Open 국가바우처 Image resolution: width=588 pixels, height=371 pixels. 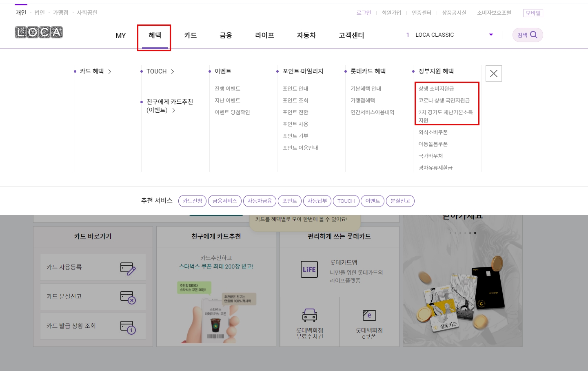pos(430,156)
